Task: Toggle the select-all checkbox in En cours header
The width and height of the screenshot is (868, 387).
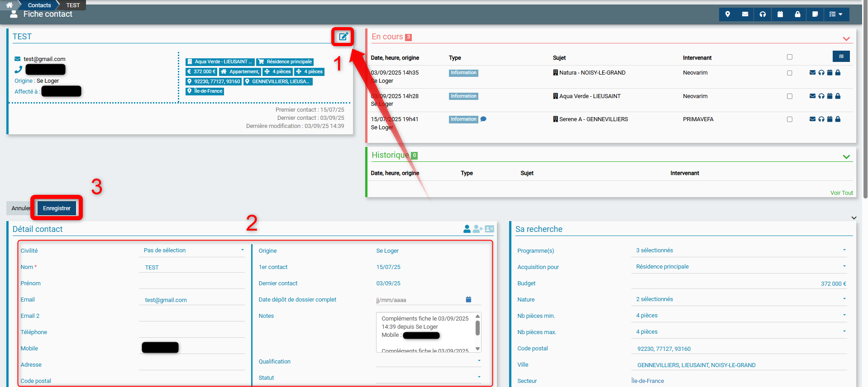Action: tap(790, 57)
